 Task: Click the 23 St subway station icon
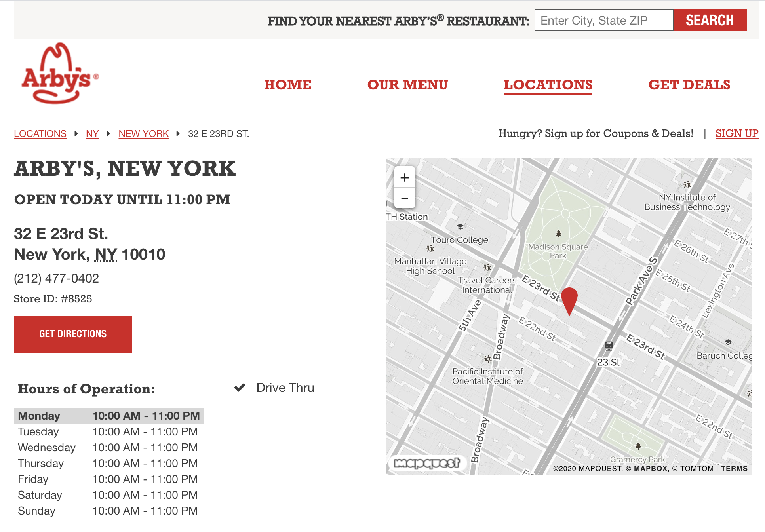[609, 346]
